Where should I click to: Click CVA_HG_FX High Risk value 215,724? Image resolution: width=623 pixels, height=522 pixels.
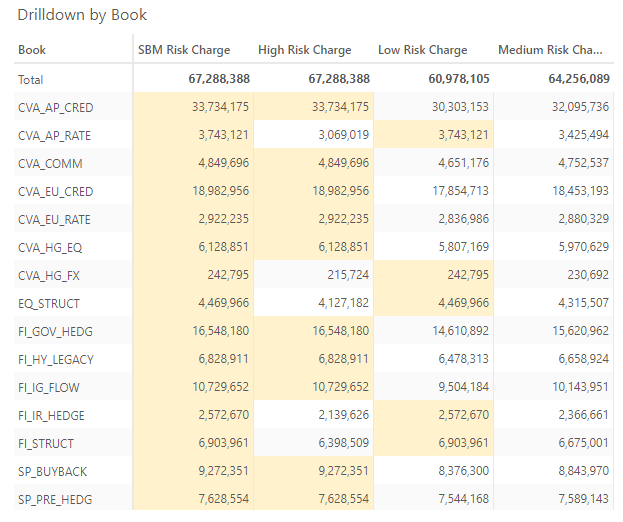(348, 275)
